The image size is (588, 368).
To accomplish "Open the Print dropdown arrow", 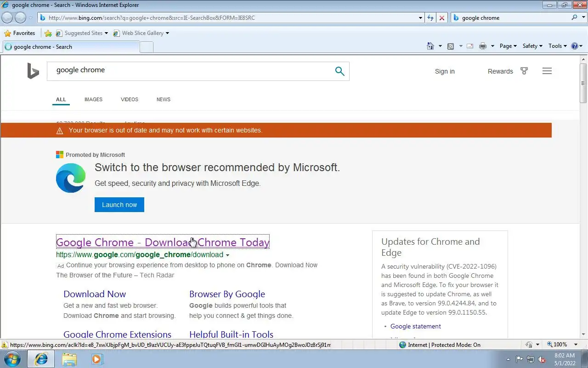I will pos(492,46).
